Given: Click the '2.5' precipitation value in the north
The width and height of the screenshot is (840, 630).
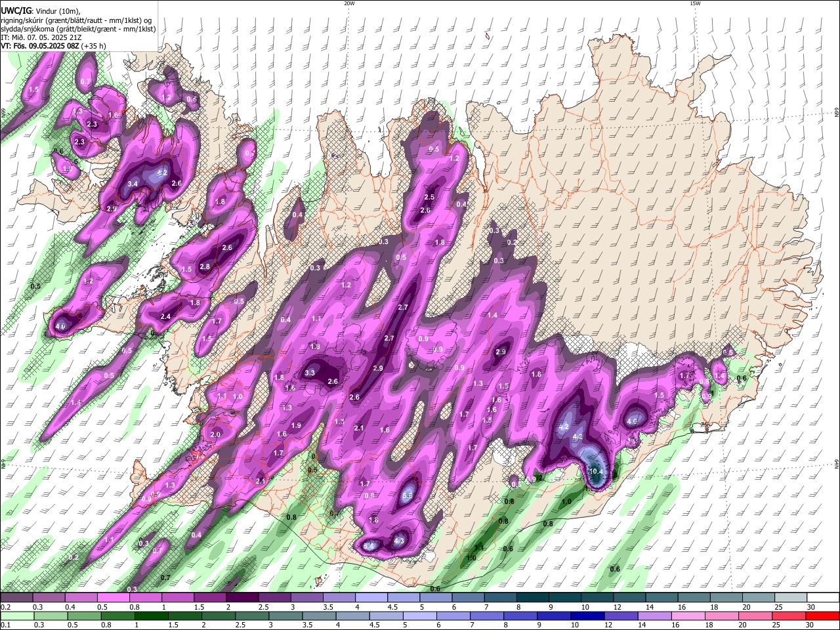Looking at the screenshot, I should (429, 198).
